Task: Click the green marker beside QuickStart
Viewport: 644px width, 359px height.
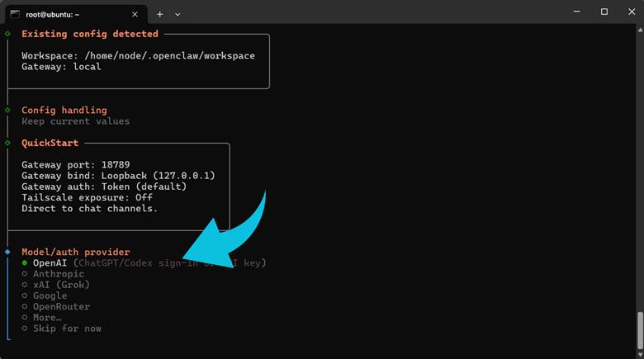Action: 7,143
